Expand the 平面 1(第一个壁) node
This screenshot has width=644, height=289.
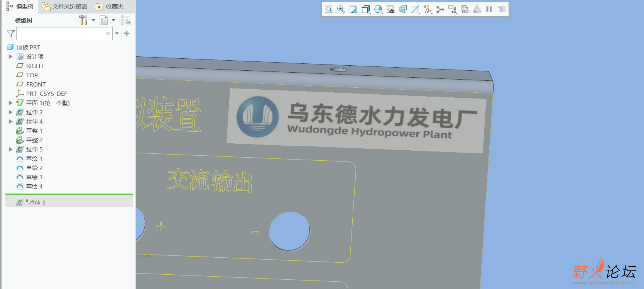tap(11, 103)
